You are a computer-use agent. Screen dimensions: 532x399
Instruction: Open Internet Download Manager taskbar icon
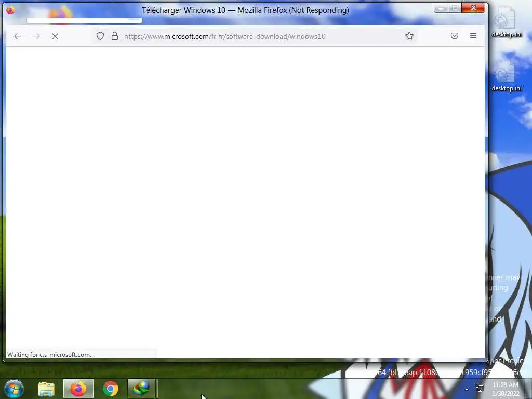pyautogui.click(x=141, y=389)
